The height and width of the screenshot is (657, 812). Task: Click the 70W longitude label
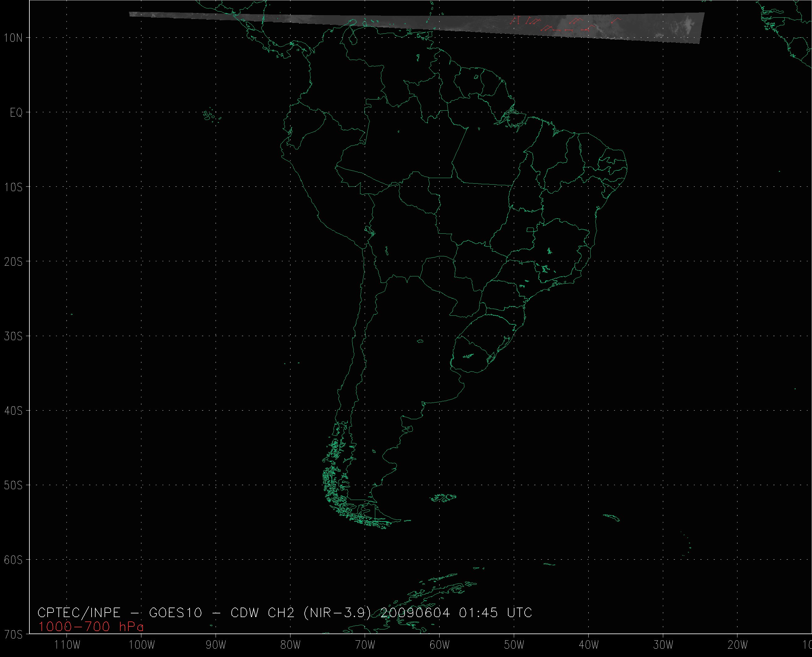pos(365,645)
